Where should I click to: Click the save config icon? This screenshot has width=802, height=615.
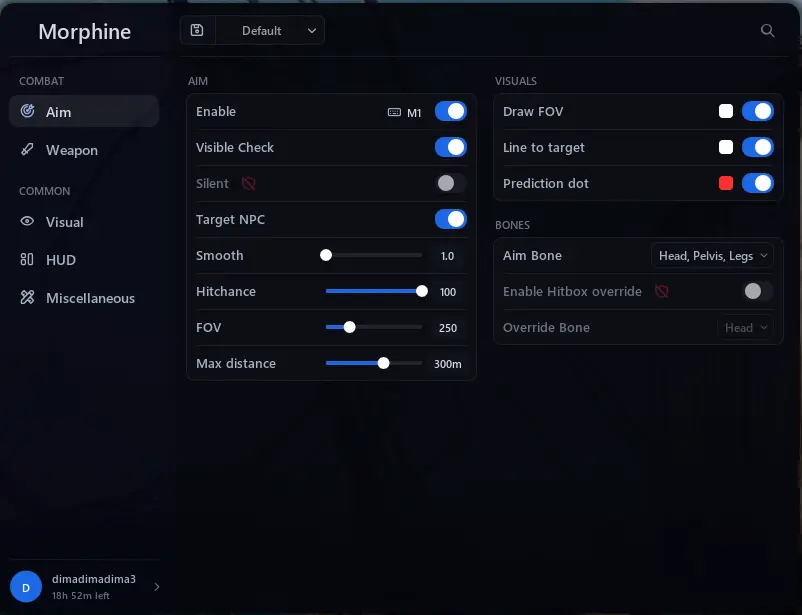[x=197, y=30]
